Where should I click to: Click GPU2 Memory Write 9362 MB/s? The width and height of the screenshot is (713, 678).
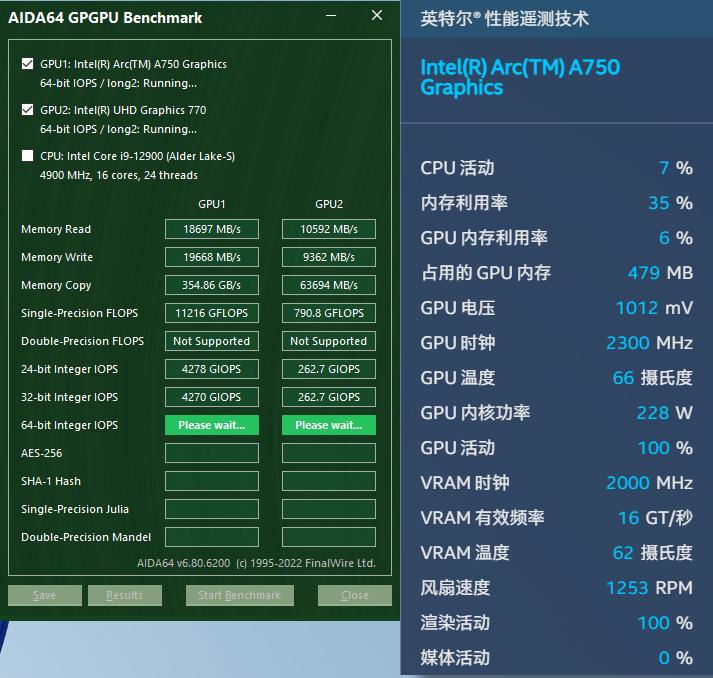coord(329,257)
